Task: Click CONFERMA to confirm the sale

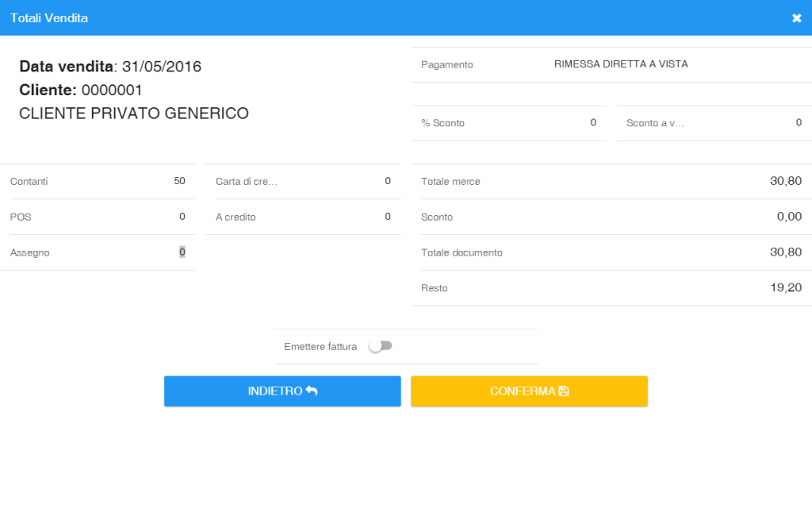Action: (529, 391)
